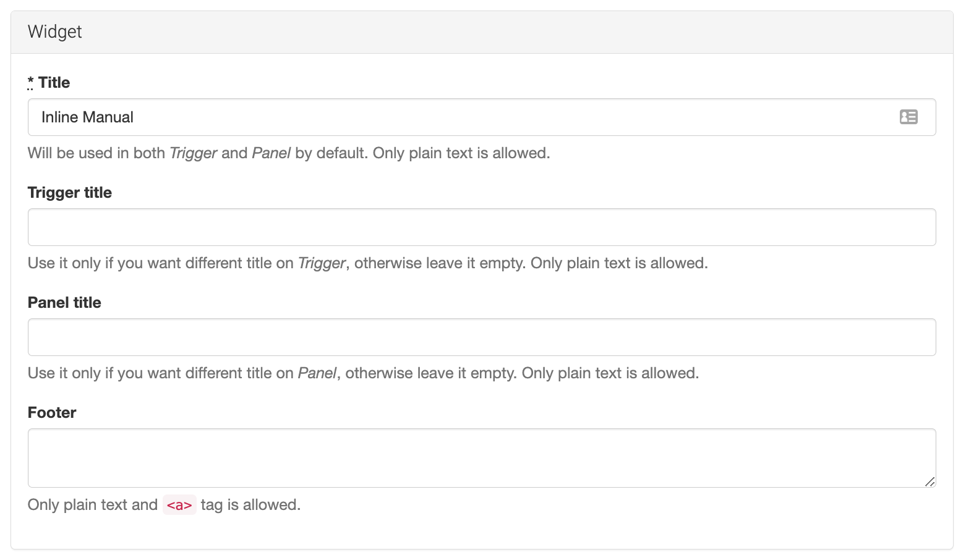Click italic "Panel" in the Title help text
Viewport: 966px width, 560px height.
(271, 153)
